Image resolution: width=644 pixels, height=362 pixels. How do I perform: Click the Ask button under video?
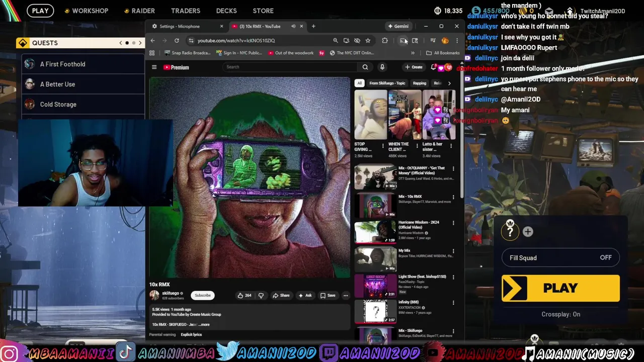[x=305, y=296]
